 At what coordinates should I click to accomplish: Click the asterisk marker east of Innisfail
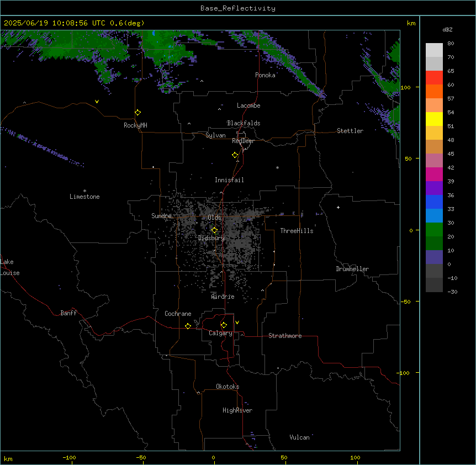(x=277, y=167)
